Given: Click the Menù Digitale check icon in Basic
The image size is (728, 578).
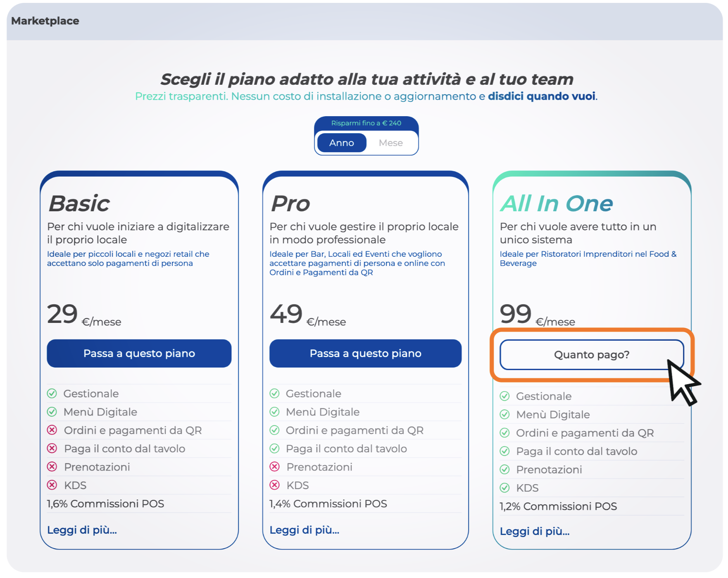Looking at the screenshot, I should tap(52, 412).
